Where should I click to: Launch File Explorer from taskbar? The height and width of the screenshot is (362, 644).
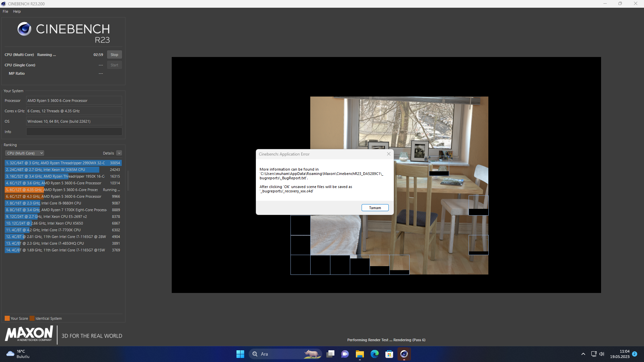360,354
